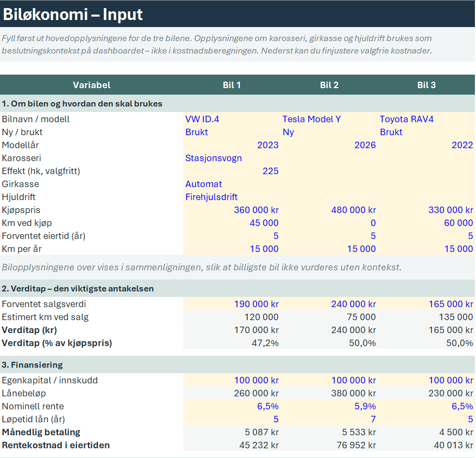Select the 'Nominell rente' row label
476x458 pixels.
click(33, 406)
